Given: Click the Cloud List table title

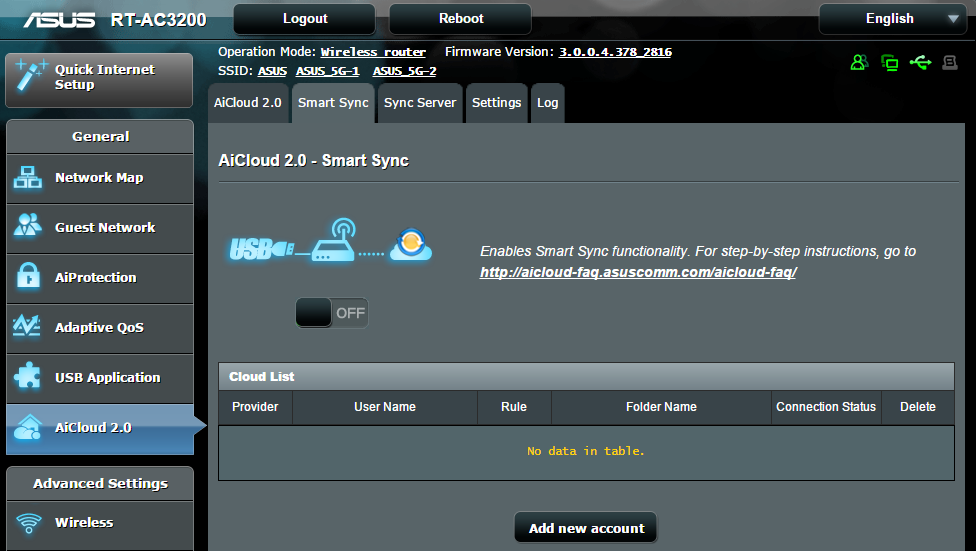Looking at the screenshot, I should pyautogui.click(x=261, y=377).
